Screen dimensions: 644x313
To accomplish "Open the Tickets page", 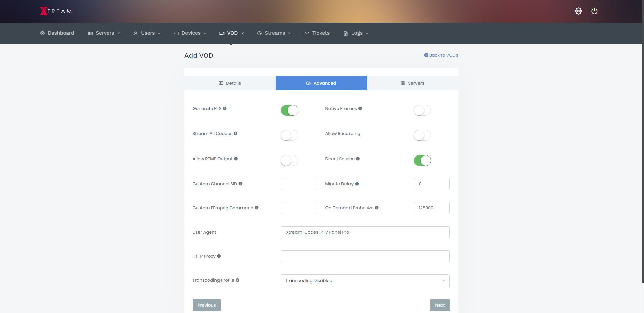I will [317, 33].
